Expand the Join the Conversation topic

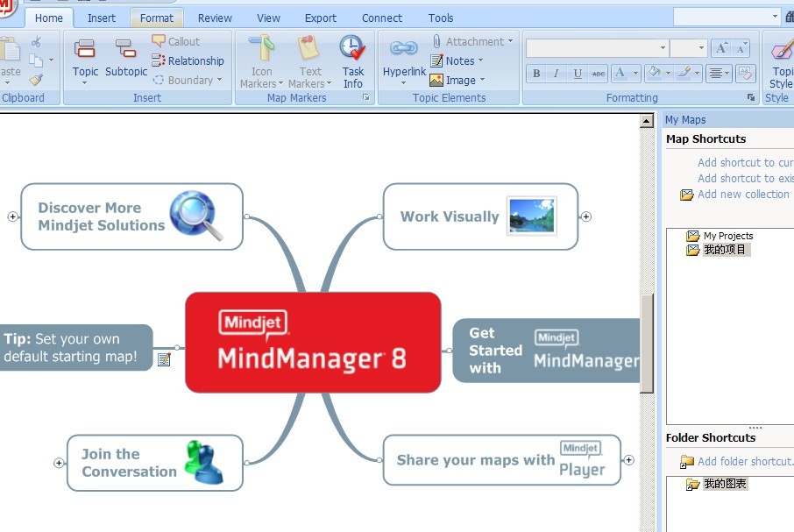(59, 463)
